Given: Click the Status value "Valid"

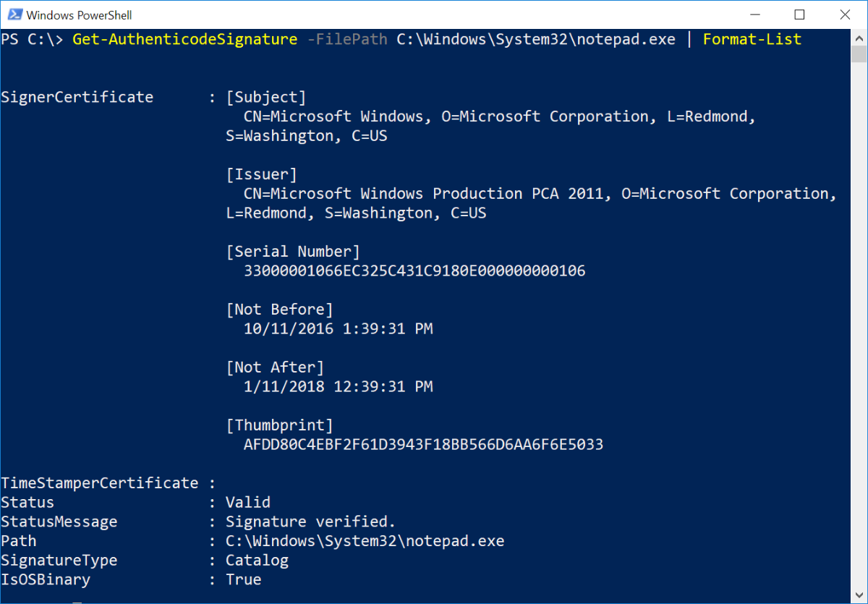Looking at the screenshot, I should (248, 503).
